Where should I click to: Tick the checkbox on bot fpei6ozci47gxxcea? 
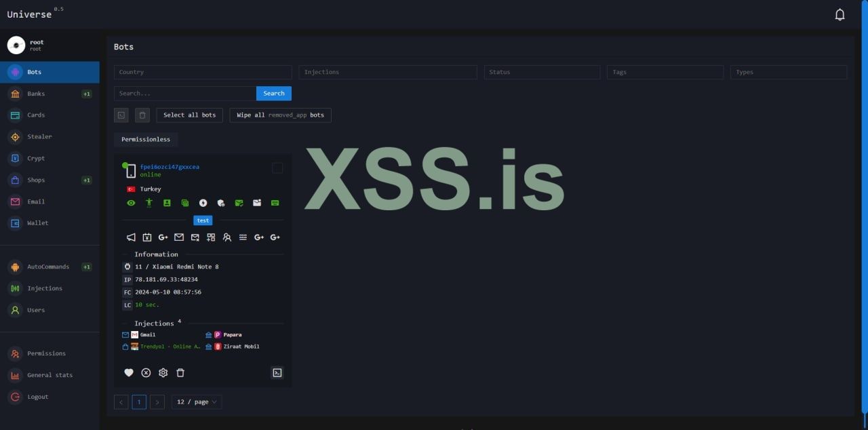pyautogui.click(x=277, y=168)
